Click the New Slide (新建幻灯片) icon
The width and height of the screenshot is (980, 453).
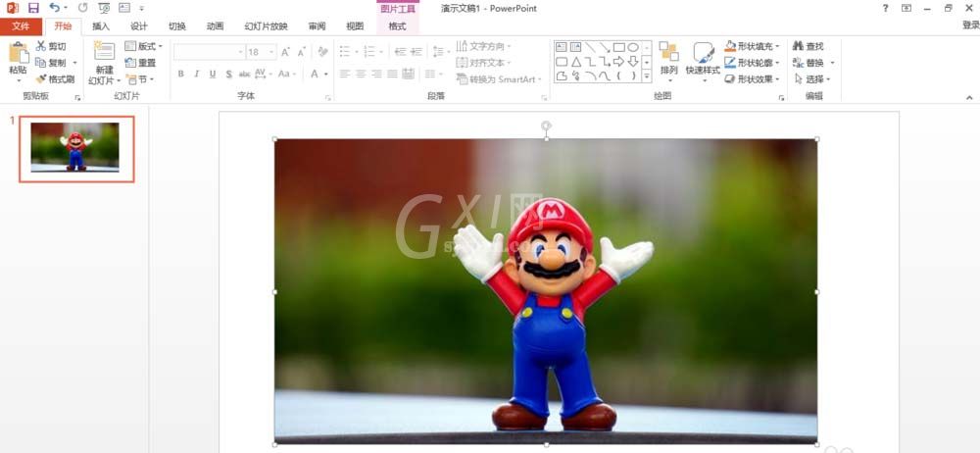104,51
